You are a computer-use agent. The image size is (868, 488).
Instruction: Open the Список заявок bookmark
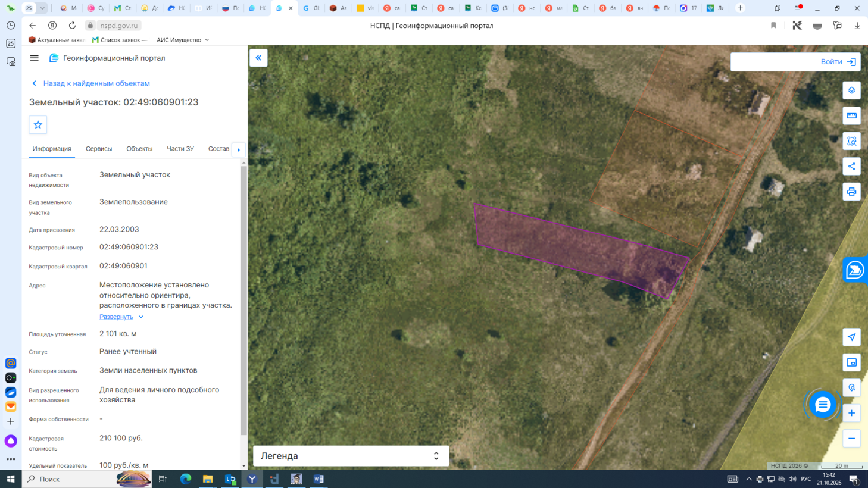pyautogui.click(x=120, y=40)
